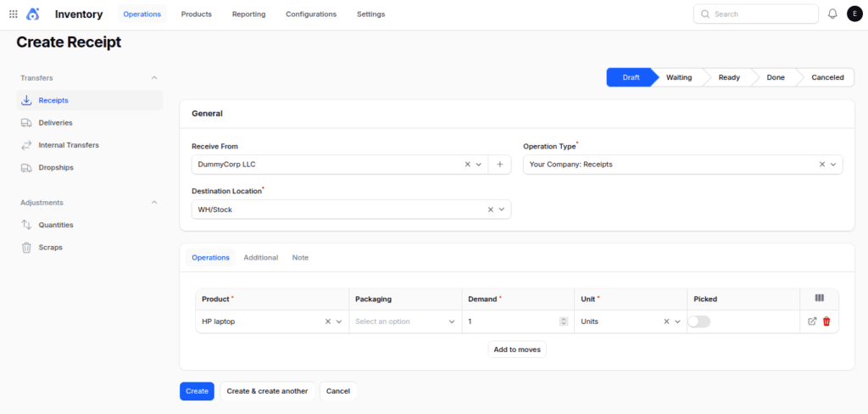Open the Operations top menu
868x414 pixels.
click(142, 14)
